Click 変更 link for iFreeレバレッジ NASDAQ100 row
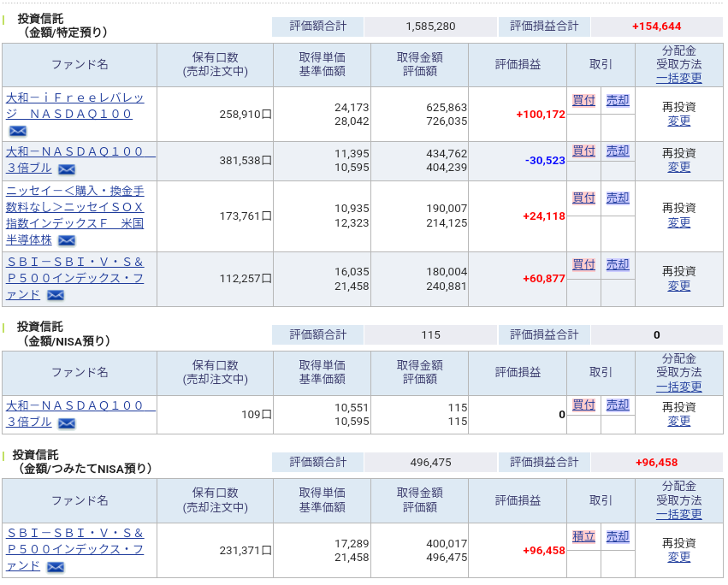The height and width of the screenshot is (585, 728). click(678, 121)
